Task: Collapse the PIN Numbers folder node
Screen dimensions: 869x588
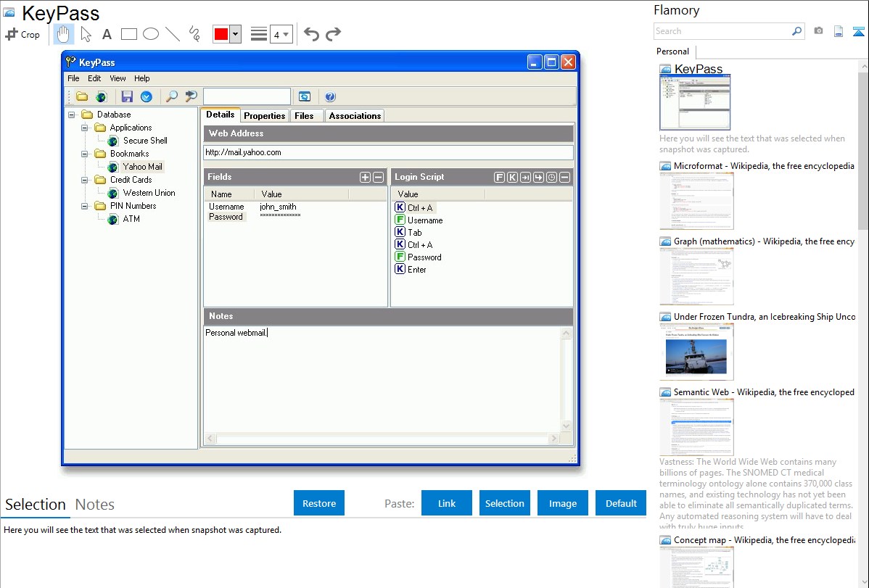Action: point(85,206)
